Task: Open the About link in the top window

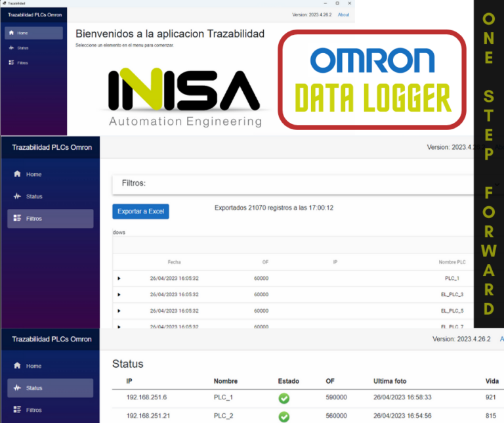Action: pyautogui.click(x=343, y=15)
